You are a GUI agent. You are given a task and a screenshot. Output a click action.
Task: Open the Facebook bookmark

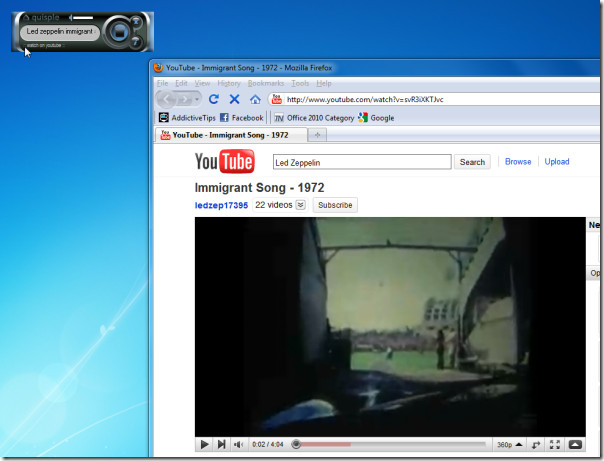(242, 118)
